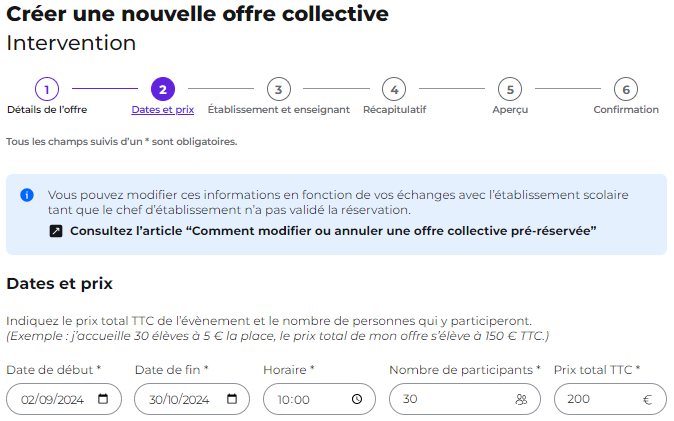Open calendar picker in Date de début field
The height and width of the screenshot is (421, 674).
103,399
